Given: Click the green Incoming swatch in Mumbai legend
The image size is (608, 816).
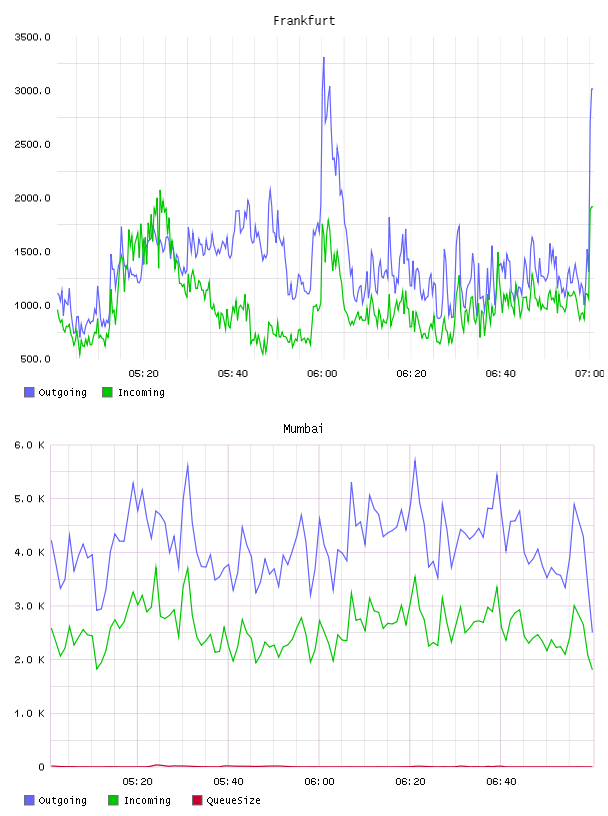Looking at the screenshot, I should coord(113,800).
